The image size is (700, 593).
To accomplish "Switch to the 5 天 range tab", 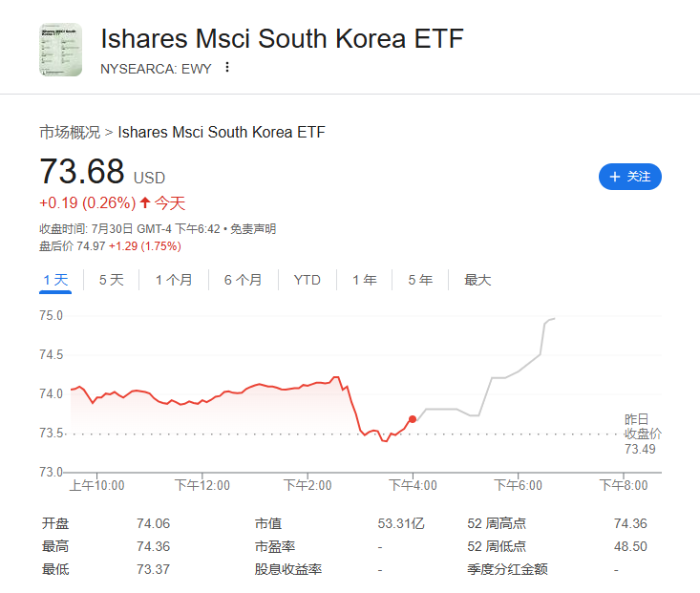I will [111, 280].
